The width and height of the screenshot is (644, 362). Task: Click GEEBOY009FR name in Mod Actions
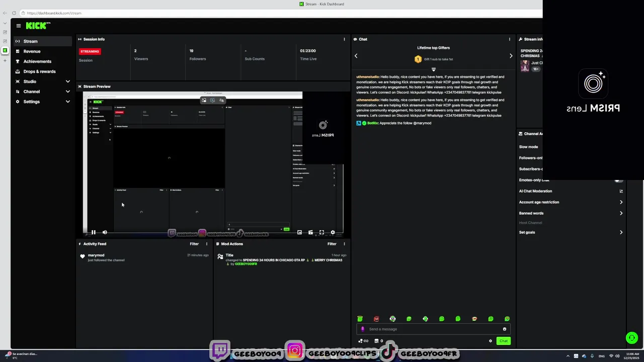tap(246, 264)
